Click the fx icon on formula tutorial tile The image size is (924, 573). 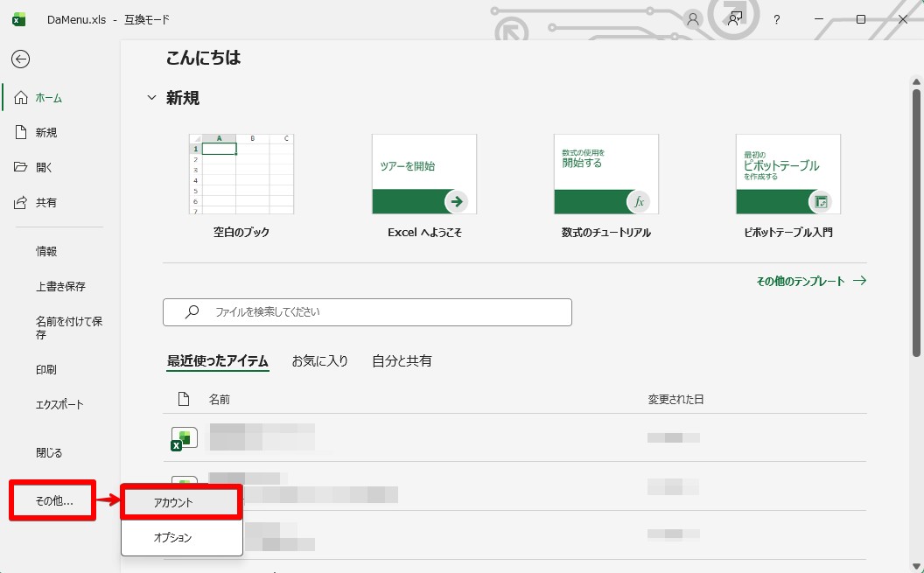coord(639,202)
